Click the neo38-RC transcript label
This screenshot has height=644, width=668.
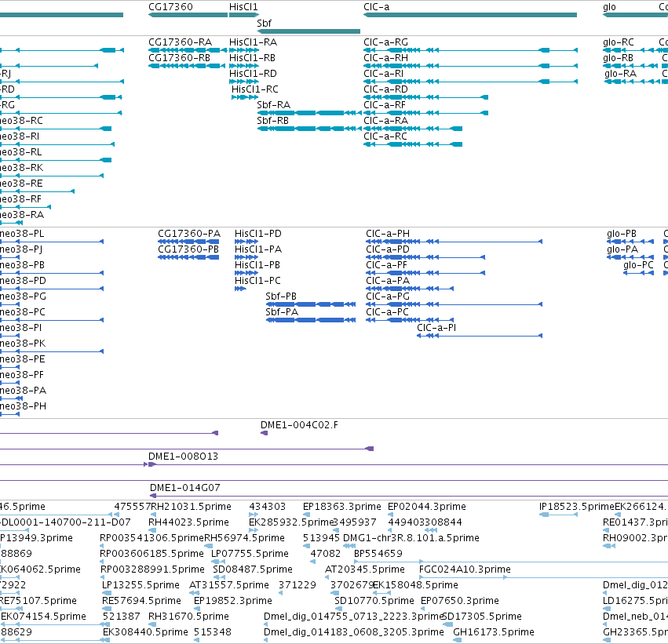tap(21, 121)
